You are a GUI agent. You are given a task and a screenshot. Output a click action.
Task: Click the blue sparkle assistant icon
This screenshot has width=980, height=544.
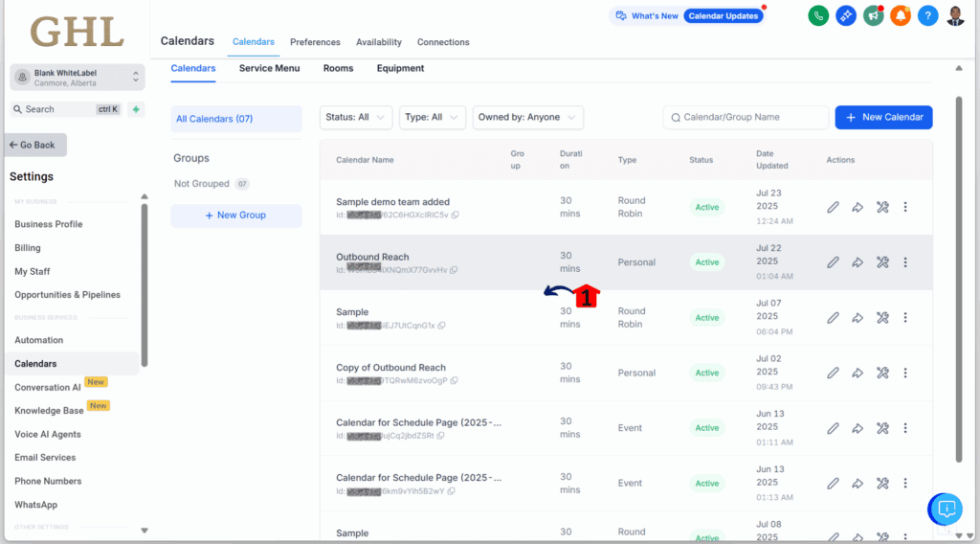click(846, 15)
